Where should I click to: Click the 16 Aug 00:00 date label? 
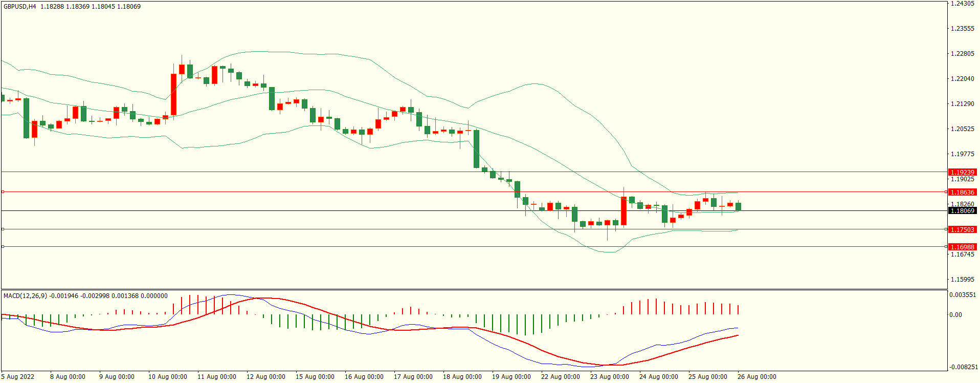pyautogui.click(x=364, y=377)
